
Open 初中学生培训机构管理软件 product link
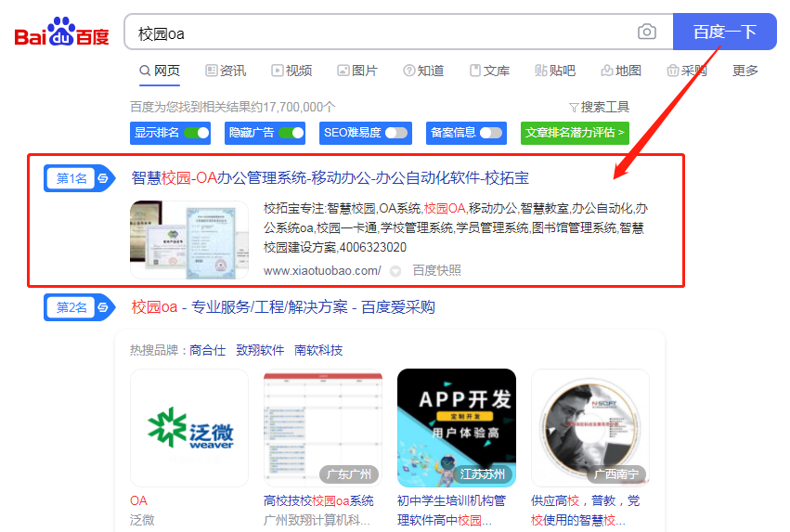[x=451, y=510]
